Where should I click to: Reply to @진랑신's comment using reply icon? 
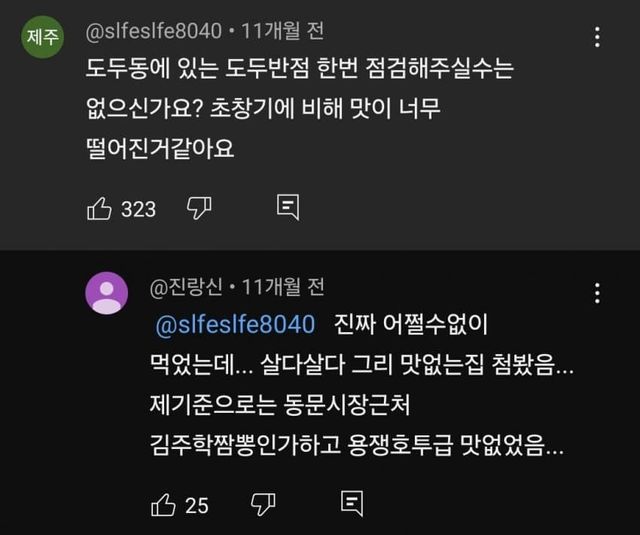coord(351,504)
